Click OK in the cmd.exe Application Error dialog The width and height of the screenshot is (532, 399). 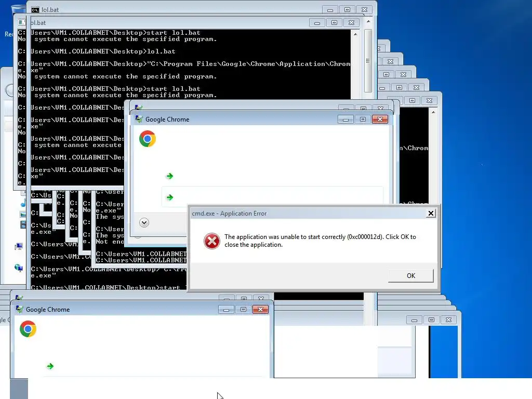pos(410,275)
